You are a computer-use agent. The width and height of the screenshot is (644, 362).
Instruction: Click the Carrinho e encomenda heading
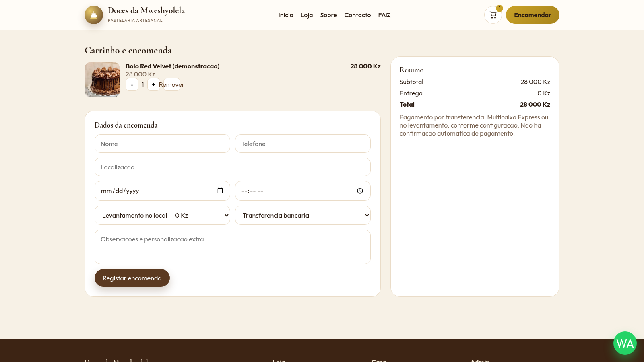pyautogui.click(x=128, y=50)
